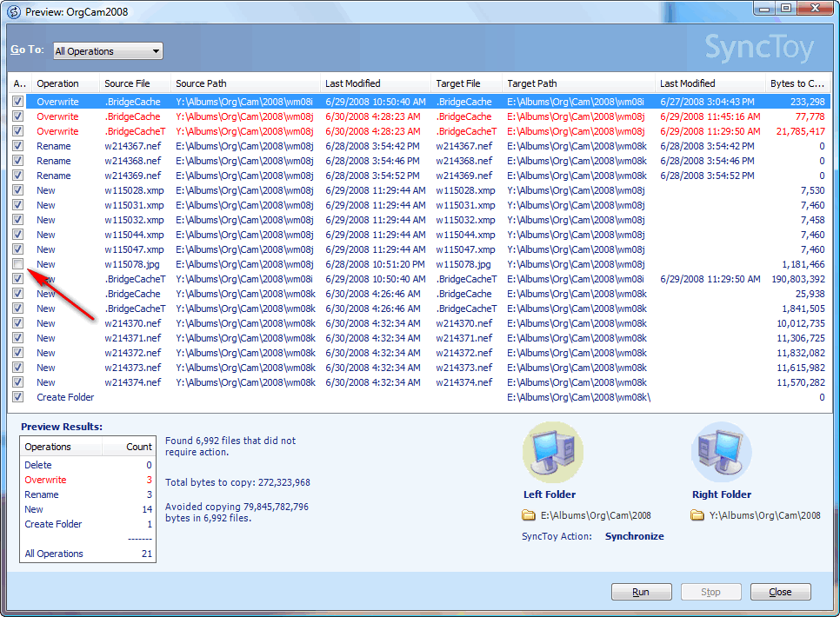Click the Close button
The width and height of the screenshot is (840, 617).
781,592
